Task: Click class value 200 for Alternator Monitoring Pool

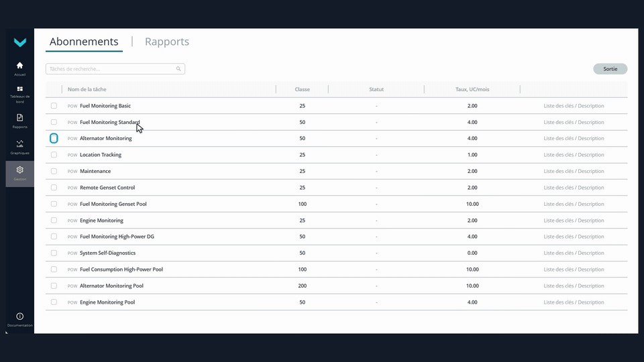Action: [303, 286]
